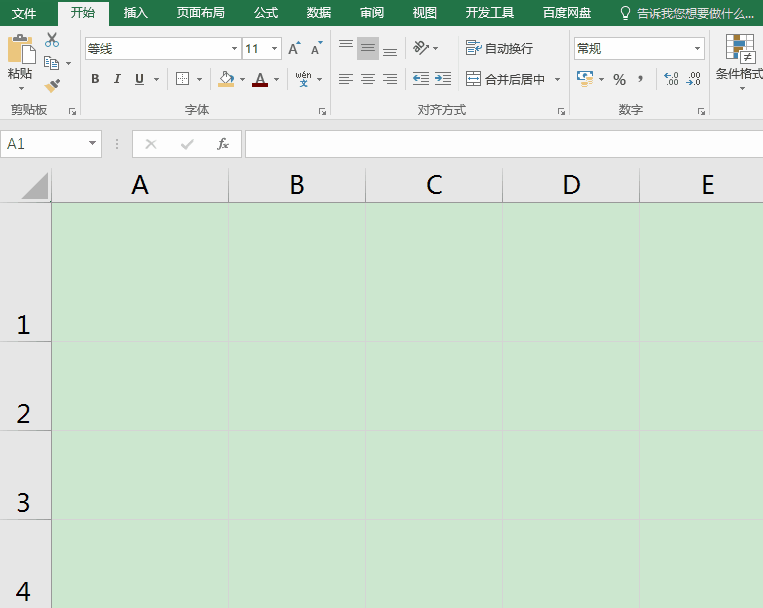This screenshot has height=608, width=763.
Task: Toggle underline formatting
Action: [139, 78]
